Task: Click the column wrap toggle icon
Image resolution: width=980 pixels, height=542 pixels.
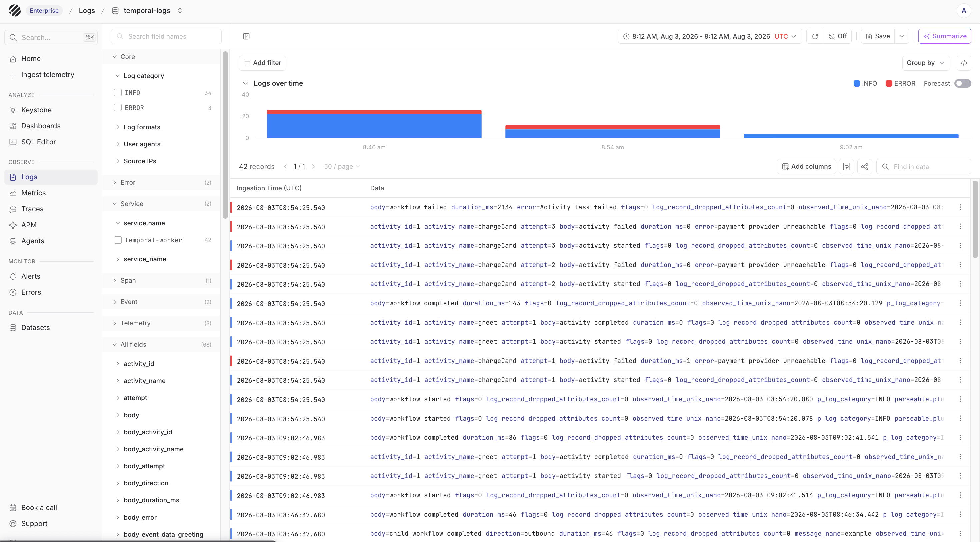Action: (846, 167)
